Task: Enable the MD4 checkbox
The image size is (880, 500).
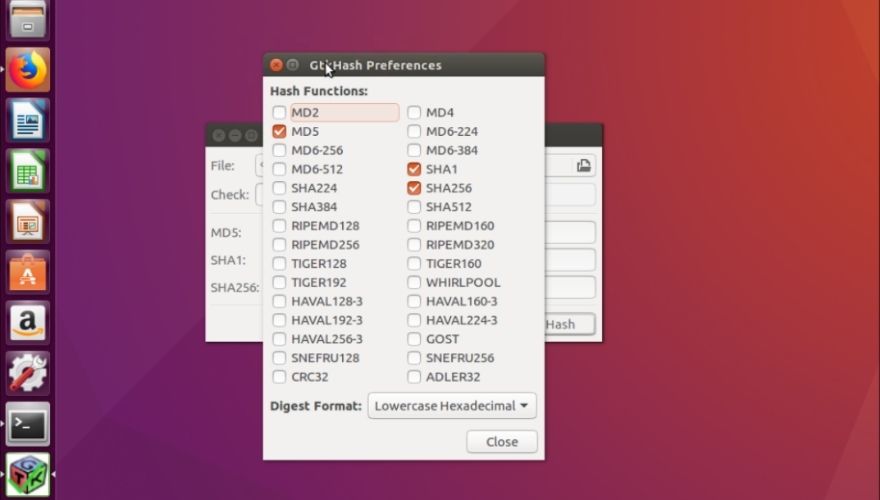Action: click(x=414, y=112)
